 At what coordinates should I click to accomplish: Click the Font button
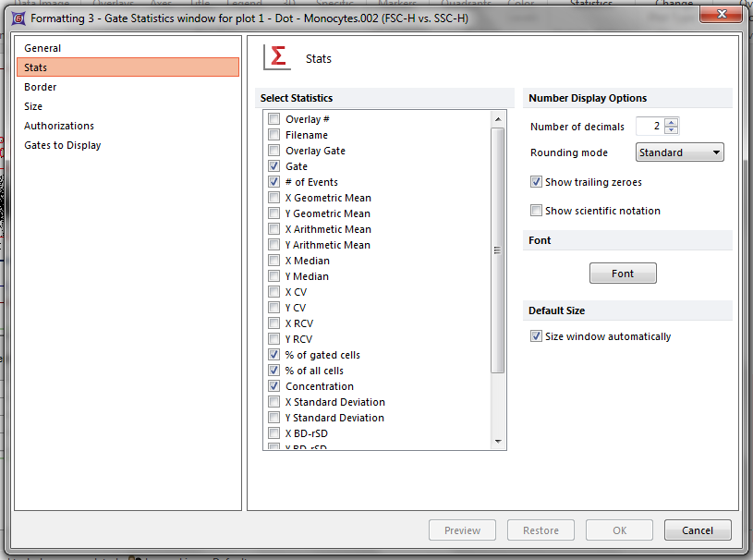pos(623,274)
